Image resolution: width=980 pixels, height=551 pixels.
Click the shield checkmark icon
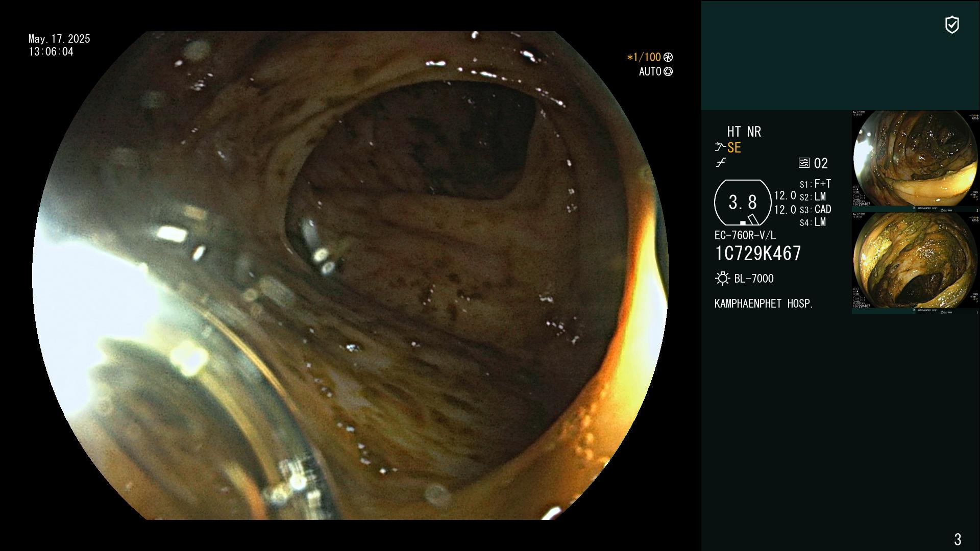tap(952, 24)
